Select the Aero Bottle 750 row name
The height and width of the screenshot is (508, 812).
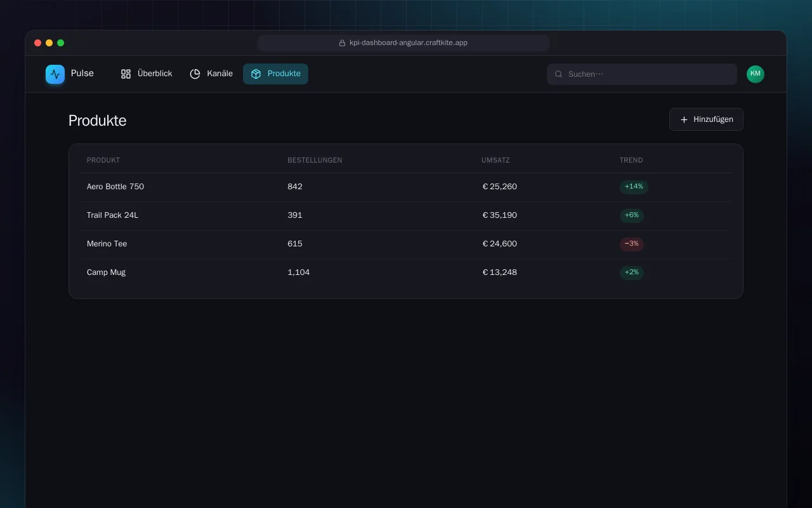coord(115,187)
